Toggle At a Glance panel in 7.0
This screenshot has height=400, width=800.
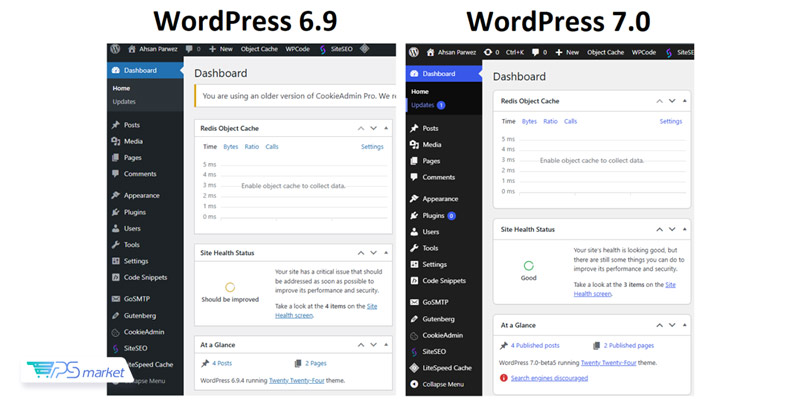point(684,325)
